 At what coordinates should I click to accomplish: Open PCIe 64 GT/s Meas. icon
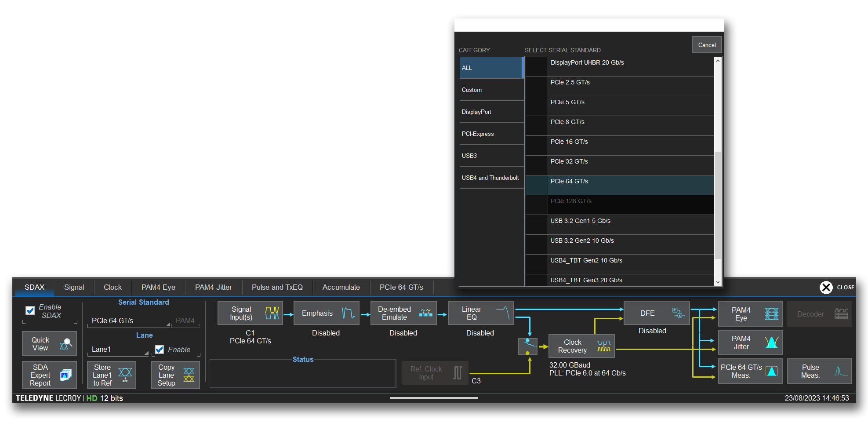(771, 371)
